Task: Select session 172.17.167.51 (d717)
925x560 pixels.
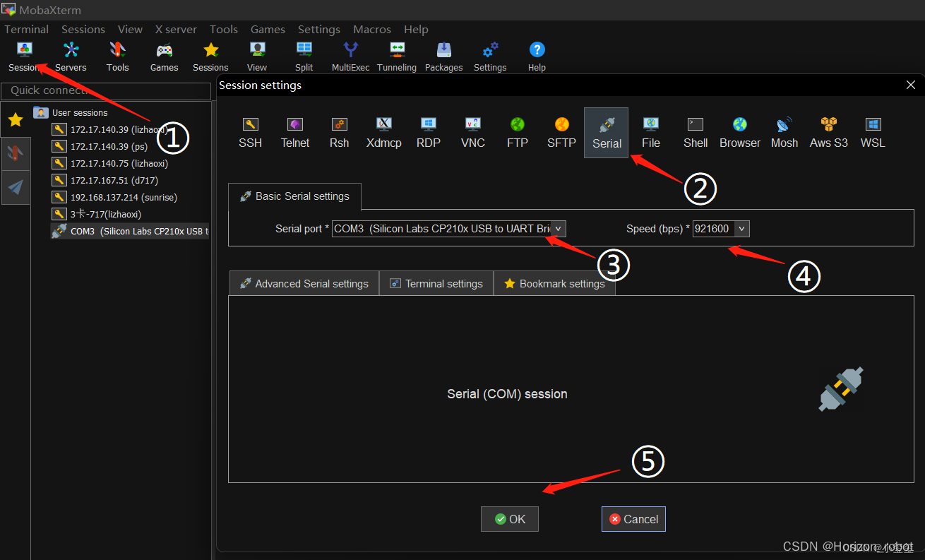Action: point(105,180)
